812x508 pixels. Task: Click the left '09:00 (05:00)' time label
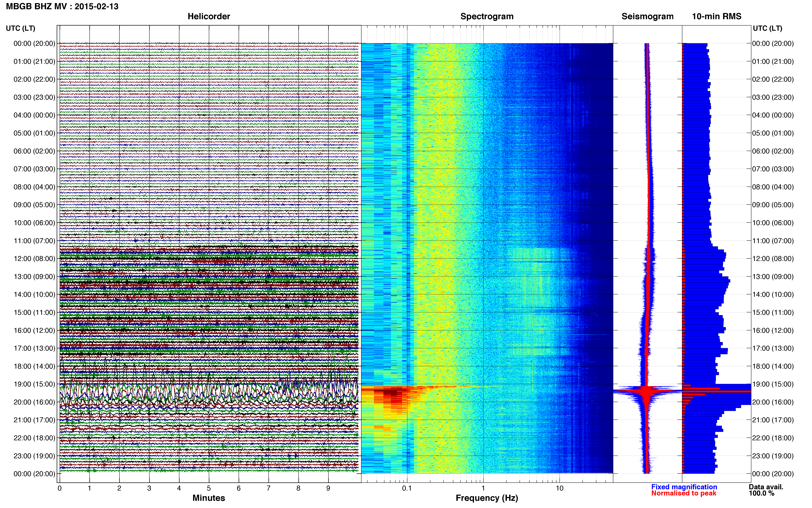[x=34, y=205]
